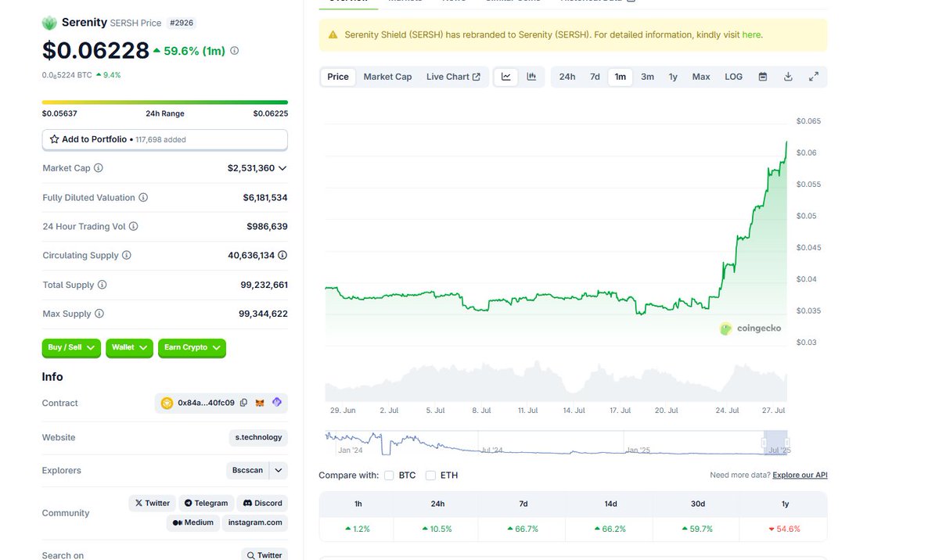Click the contract address 0x84a...40fc09
Viewport: 939px width, 560px height.
pos(206,403)
